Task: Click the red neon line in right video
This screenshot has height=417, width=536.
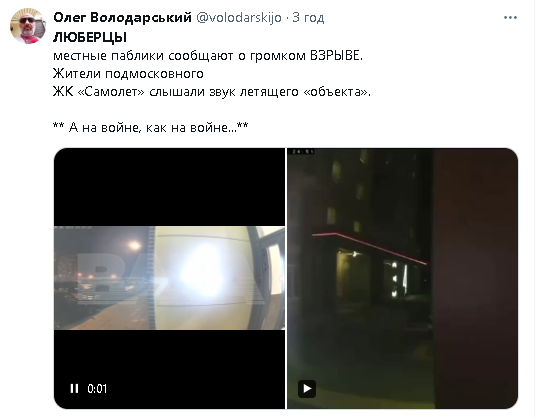Action: pos(369,247)
